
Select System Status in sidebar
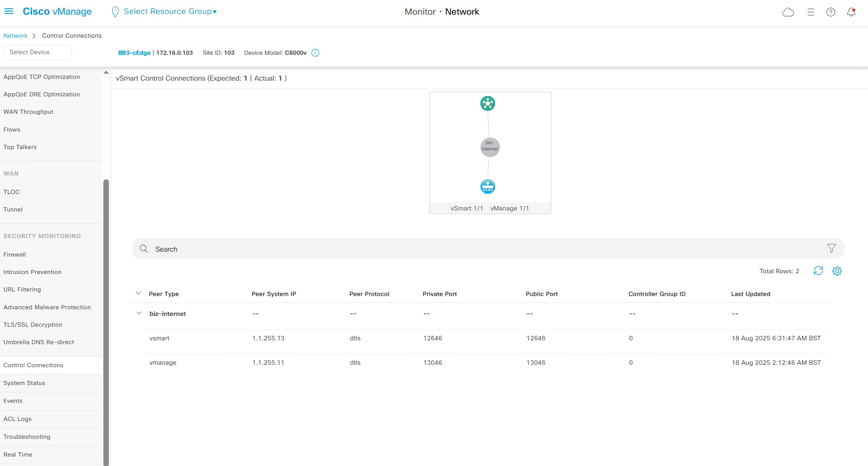click(x=24, y=383)
